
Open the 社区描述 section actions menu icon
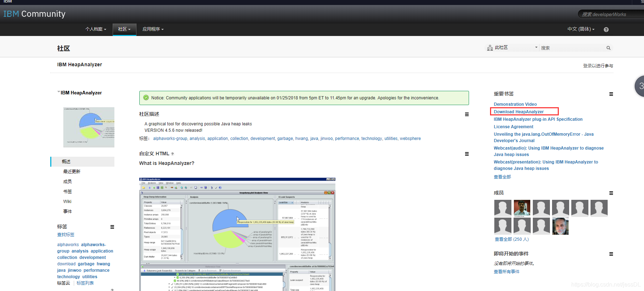(x=467, y=114)
